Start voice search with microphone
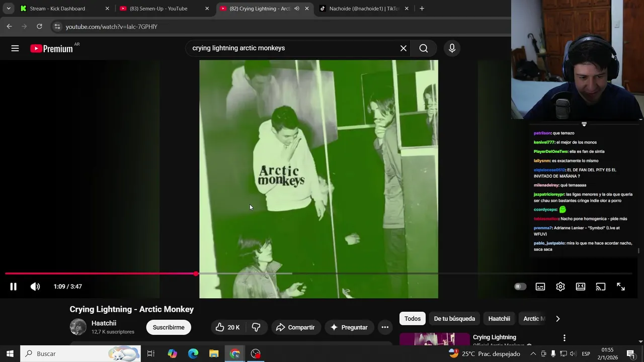Image resolution: width=644 pixels, height=362 pixels. pyautogui.click(x=452, y=48)
